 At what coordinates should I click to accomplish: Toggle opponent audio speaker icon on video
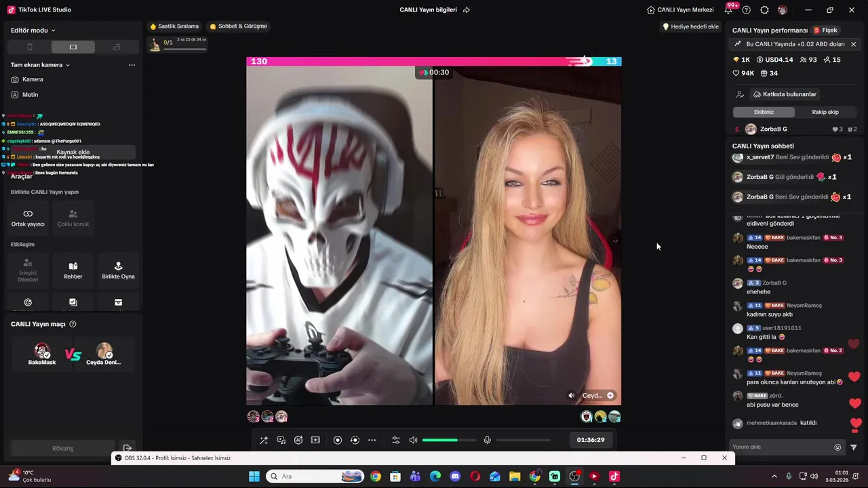tap(572, 395)
